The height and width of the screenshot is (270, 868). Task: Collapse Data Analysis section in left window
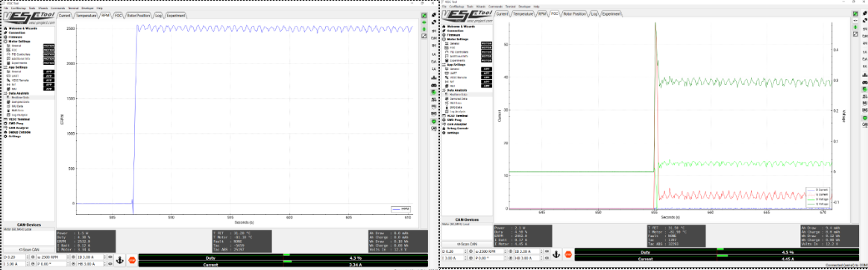[18, 93]
